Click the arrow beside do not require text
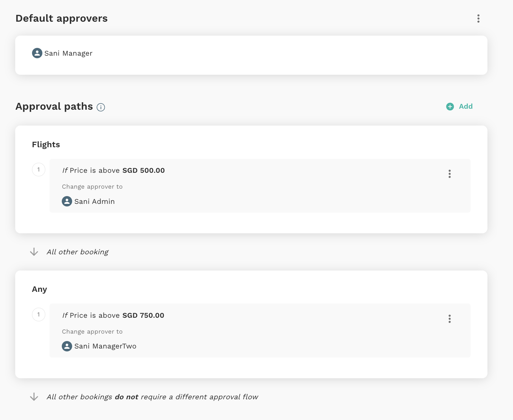The image size is (513, 420). coord(34,397)
